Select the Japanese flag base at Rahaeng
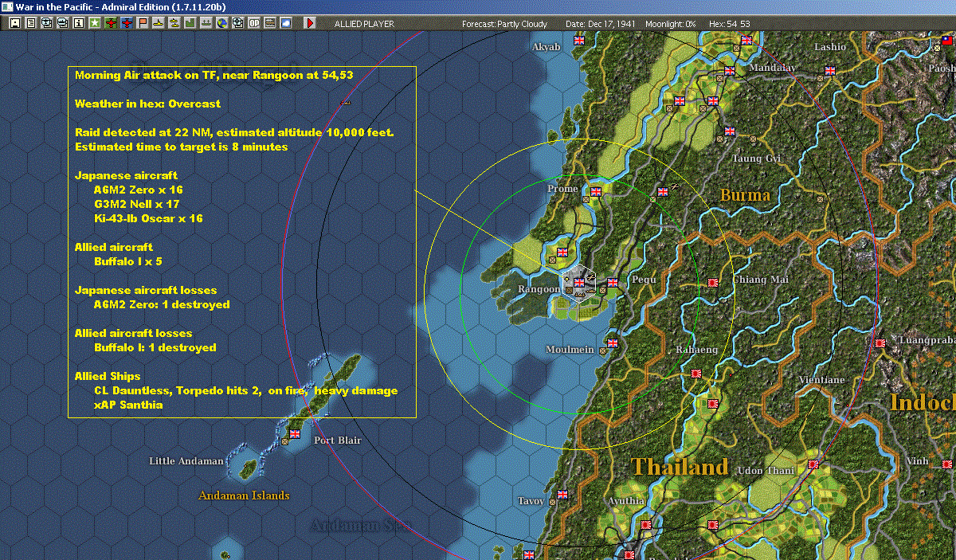The width and height of the screenshot is (956, 560). click(696, 373)
